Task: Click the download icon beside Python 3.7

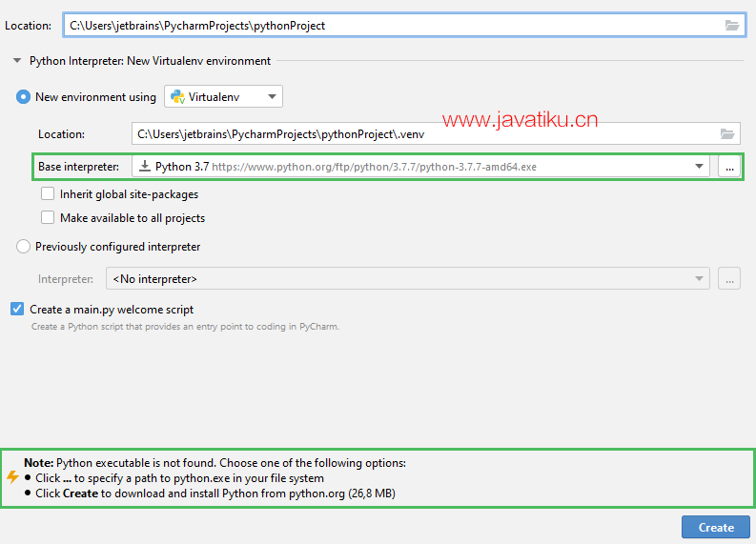Action: [x=144, y=166]
